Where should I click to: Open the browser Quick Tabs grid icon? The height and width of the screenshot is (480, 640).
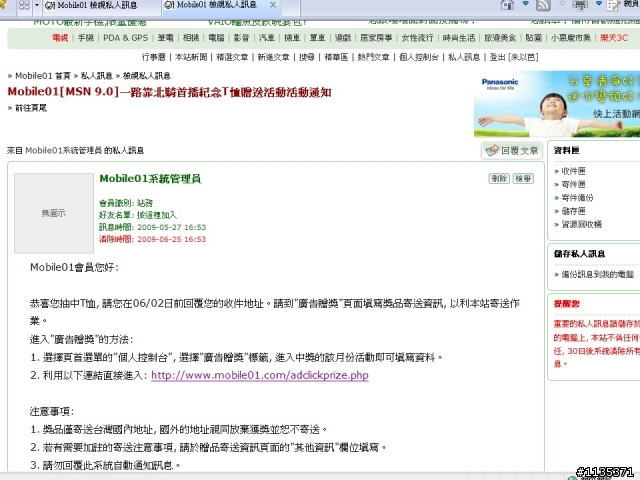point(24,5)
